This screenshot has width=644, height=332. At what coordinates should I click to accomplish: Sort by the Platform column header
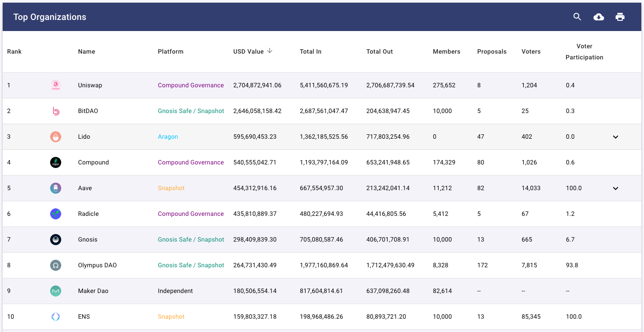171,51
